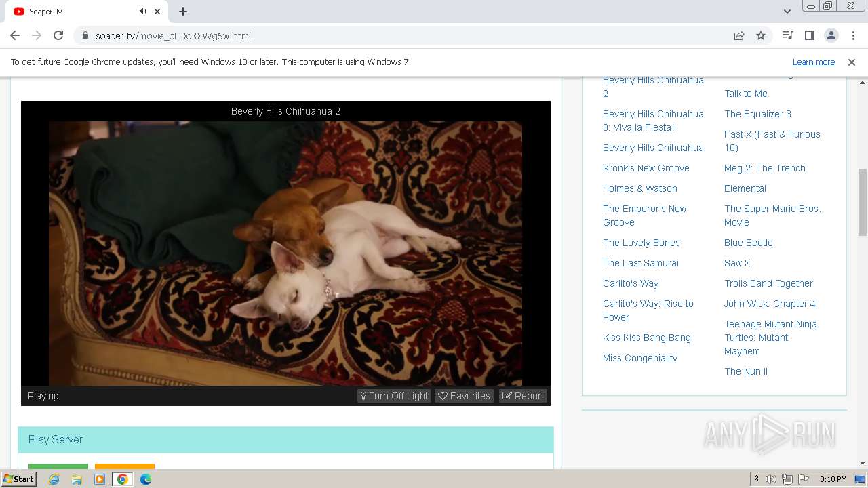This screenshot has width=868, height=488.
Task: Click the network tray icon
Action: tap(787, 479)
